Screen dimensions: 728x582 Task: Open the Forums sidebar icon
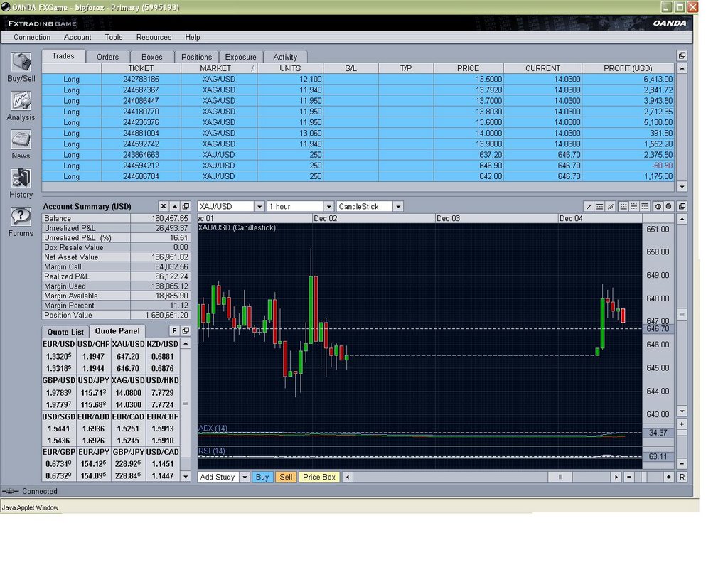(21, 222)
